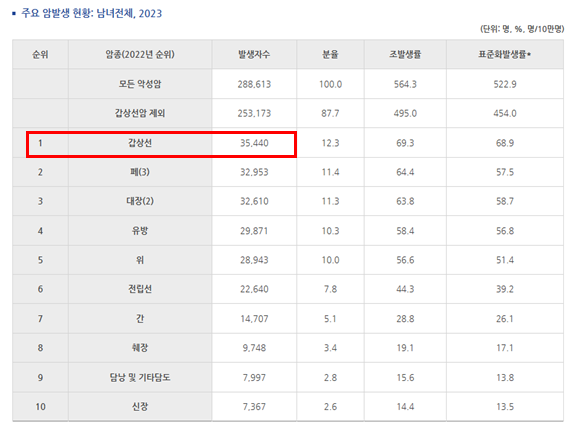Click the 58.4 crude rate for 유방
The image size is (577, 431).
[405, 231]
